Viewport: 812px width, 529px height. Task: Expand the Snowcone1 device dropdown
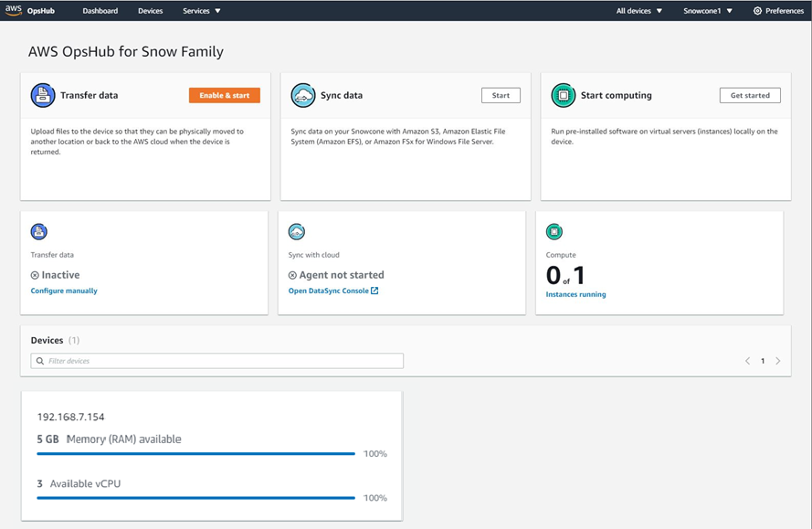click(x=708, y=11)
